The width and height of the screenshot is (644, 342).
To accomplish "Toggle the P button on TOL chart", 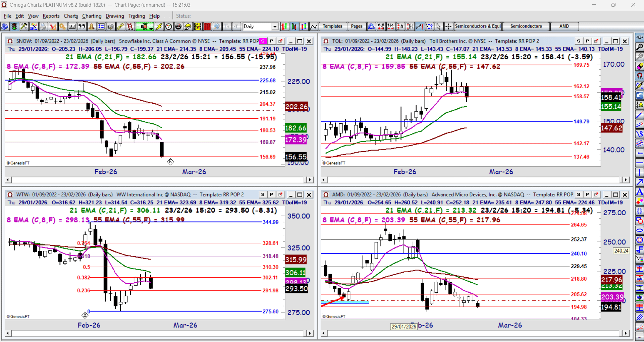I will coord(587,41).
